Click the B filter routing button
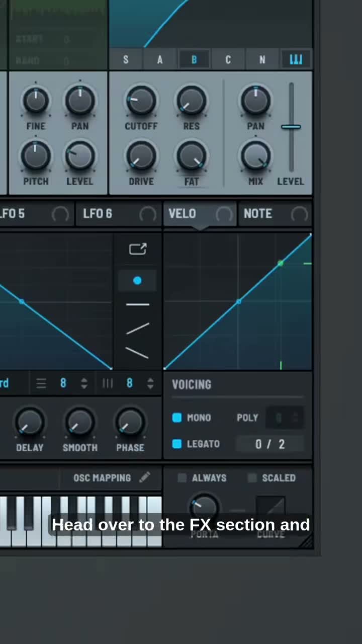The image size is (362, 644). (194, 60)
